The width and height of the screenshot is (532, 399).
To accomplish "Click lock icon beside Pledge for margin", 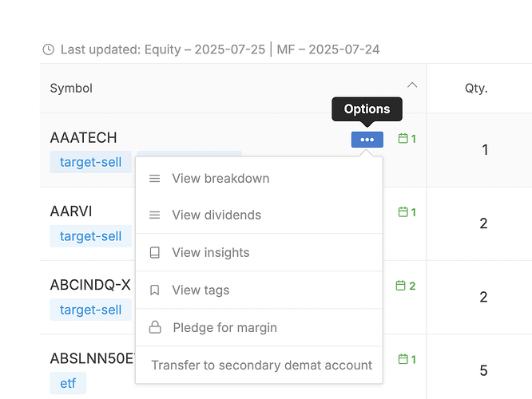I will tap(155, 328).
